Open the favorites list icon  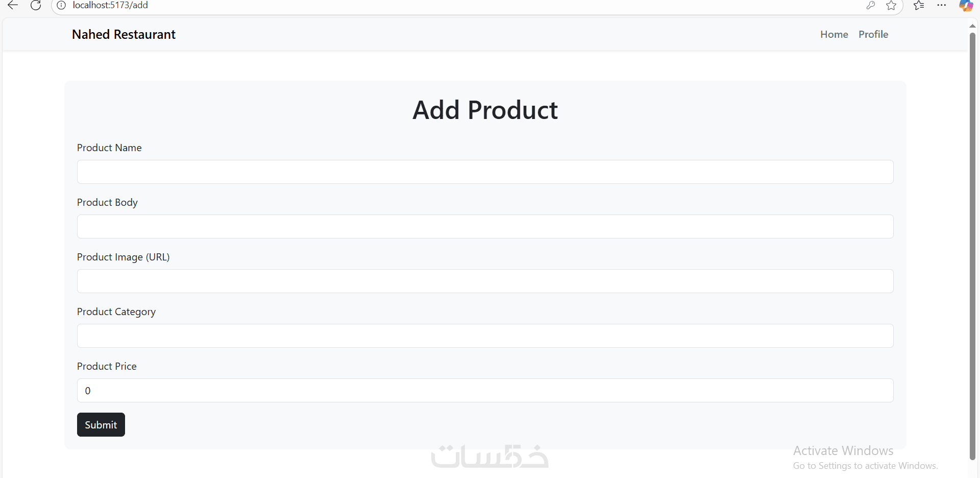[919, 5]
